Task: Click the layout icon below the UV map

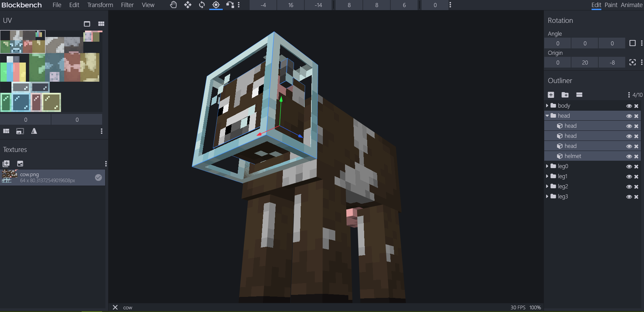Action: [x=6, y=131]
